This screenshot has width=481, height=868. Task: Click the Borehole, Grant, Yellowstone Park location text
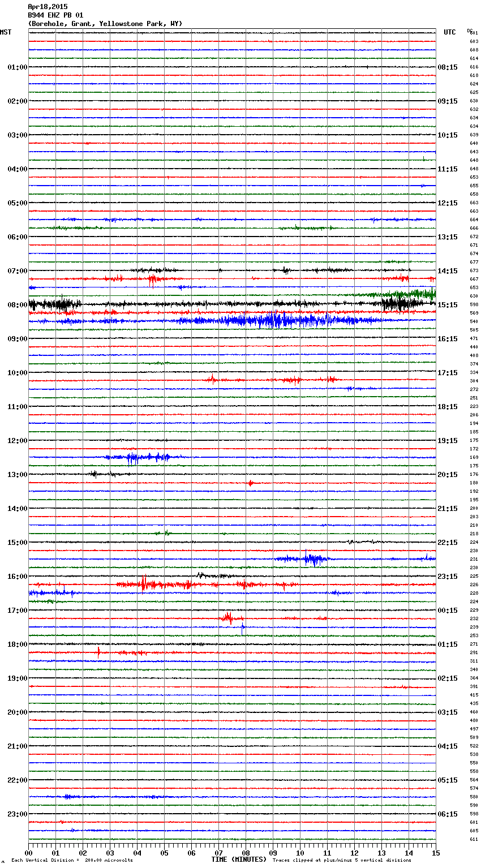(x=105, y=24)
